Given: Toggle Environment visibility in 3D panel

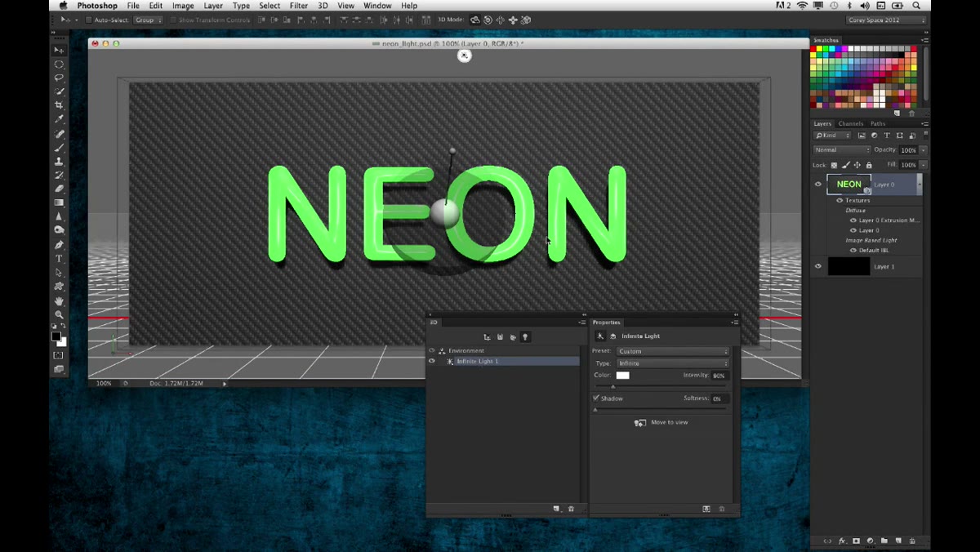Looking at the screenshot, I should point(432,351).
